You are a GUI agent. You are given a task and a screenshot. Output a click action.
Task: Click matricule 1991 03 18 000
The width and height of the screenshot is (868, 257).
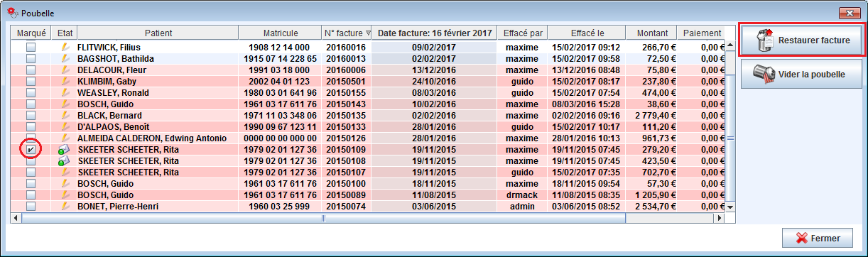(x=276, y=70)
